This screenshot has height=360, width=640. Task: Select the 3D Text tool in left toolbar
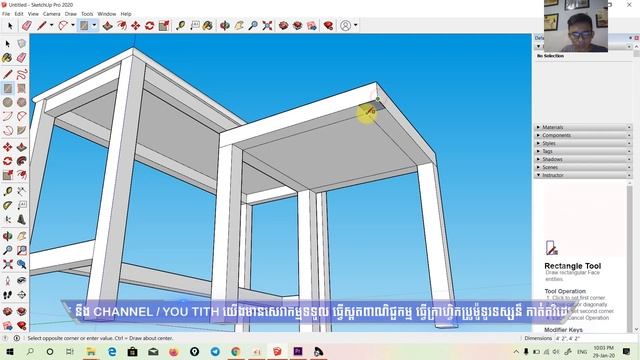pyautogui.click(x=22, y=220)
